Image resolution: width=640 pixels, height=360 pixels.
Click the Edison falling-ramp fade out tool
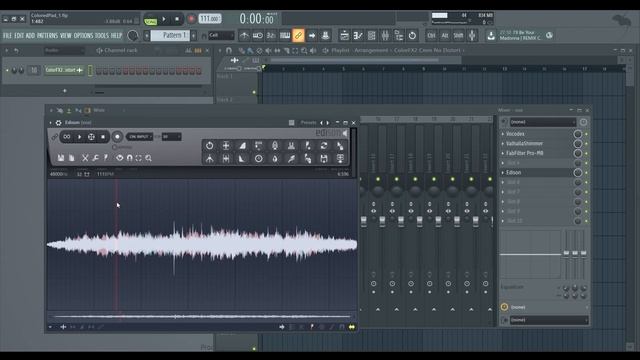[x=242, y=159]
